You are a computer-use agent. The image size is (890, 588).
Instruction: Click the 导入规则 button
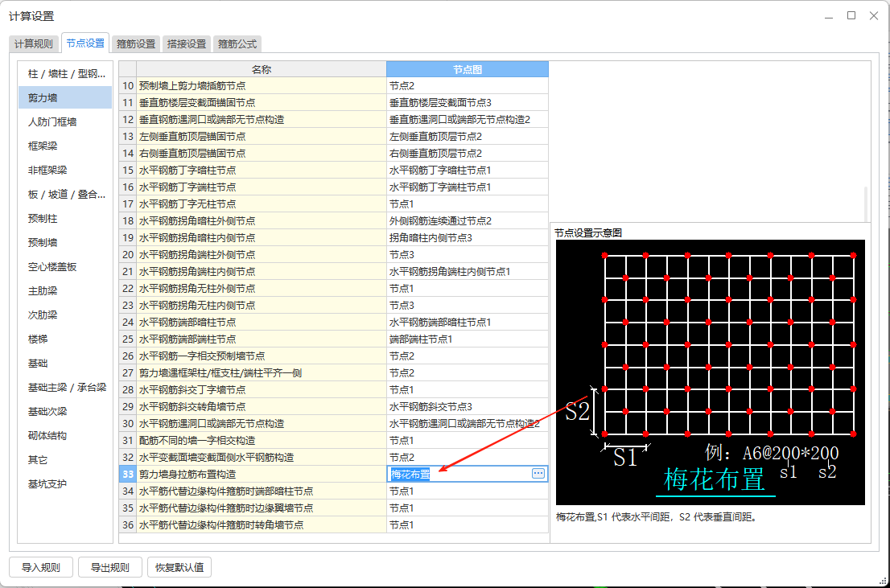[41, 567]
